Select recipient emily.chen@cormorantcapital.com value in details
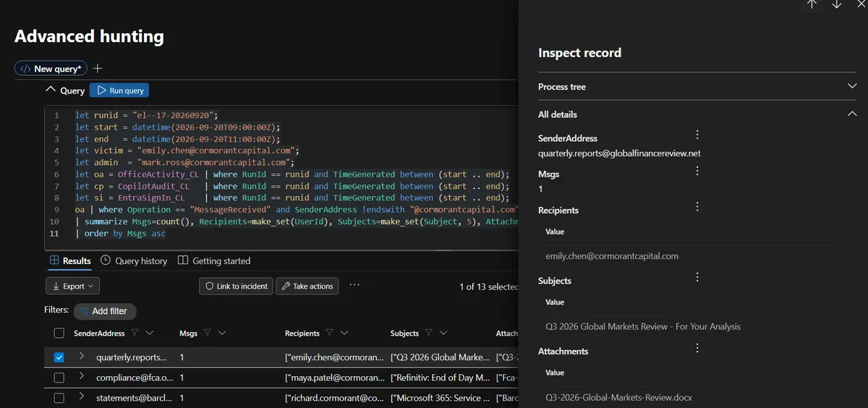Viewport: 868px width, 408px height. (612, 256)
